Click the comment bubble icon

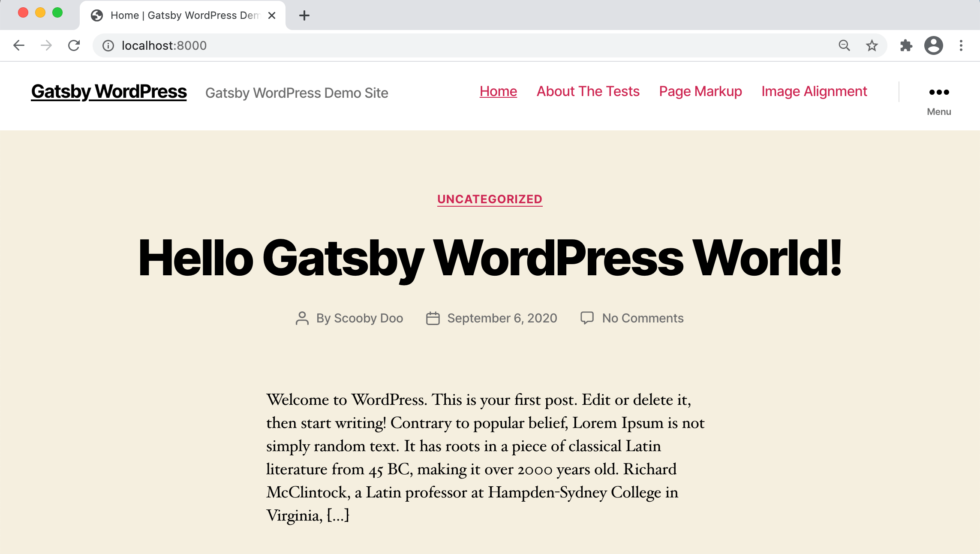click(x=587, y=318)
